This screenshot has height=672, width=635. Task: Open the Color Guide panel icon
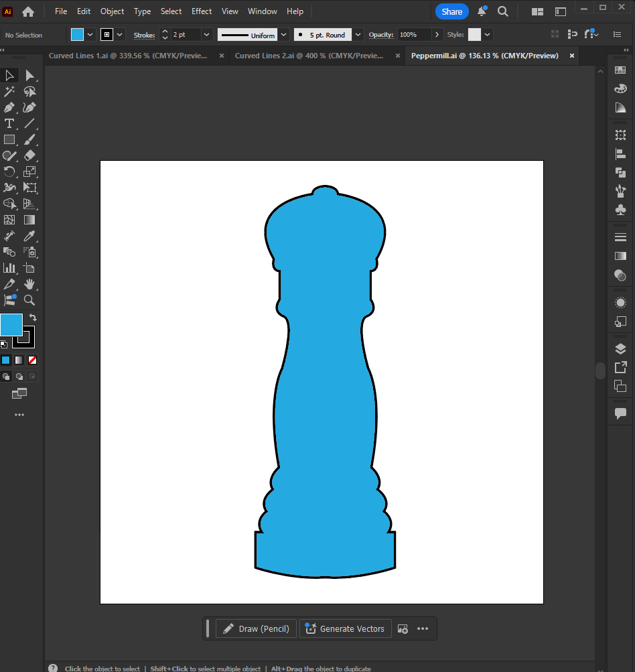pyautogui.click(x=620, y=108)
